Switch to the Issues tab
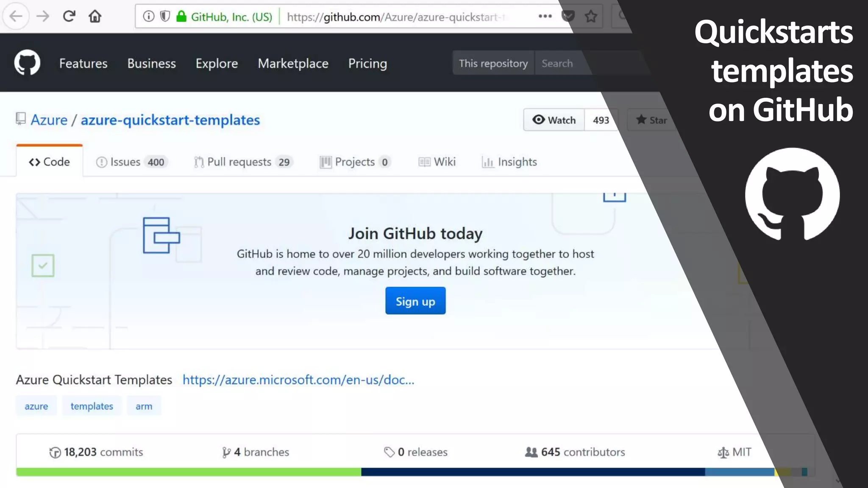Image resolution: width=868 pixels, height=488 pixels. (132, 162)
